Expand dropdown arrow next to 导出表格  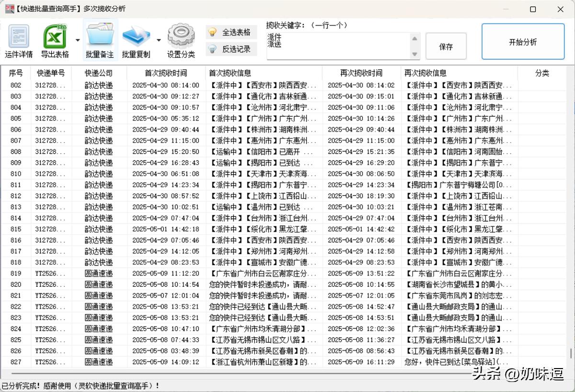pos(78,40)
